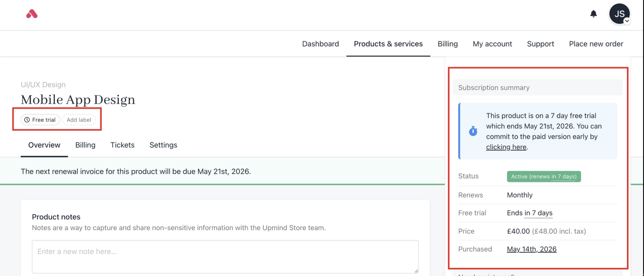
Task: Switch to the product Billing tab
Action: coord(85,145)
